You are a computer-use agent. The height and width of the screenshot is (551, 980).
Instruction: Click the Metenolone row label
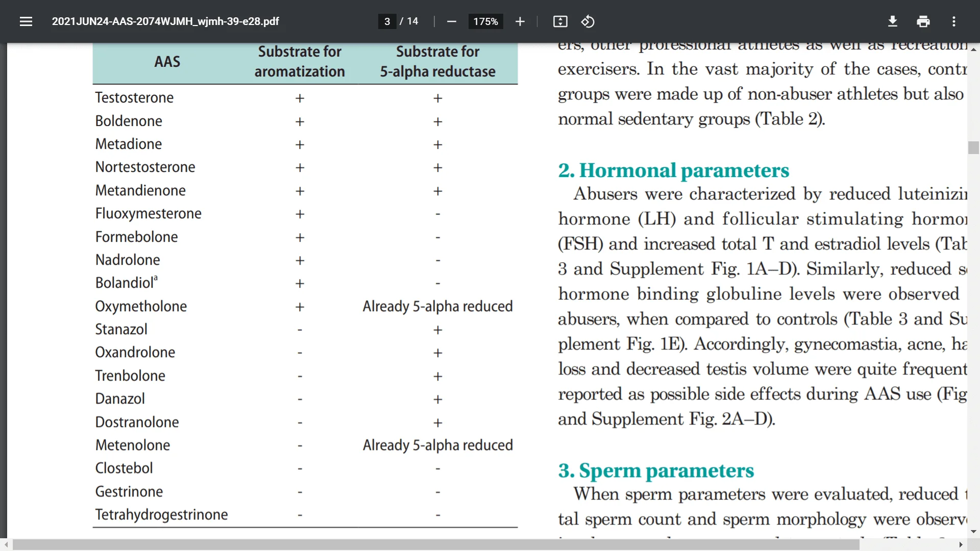[x=132, y=445]
